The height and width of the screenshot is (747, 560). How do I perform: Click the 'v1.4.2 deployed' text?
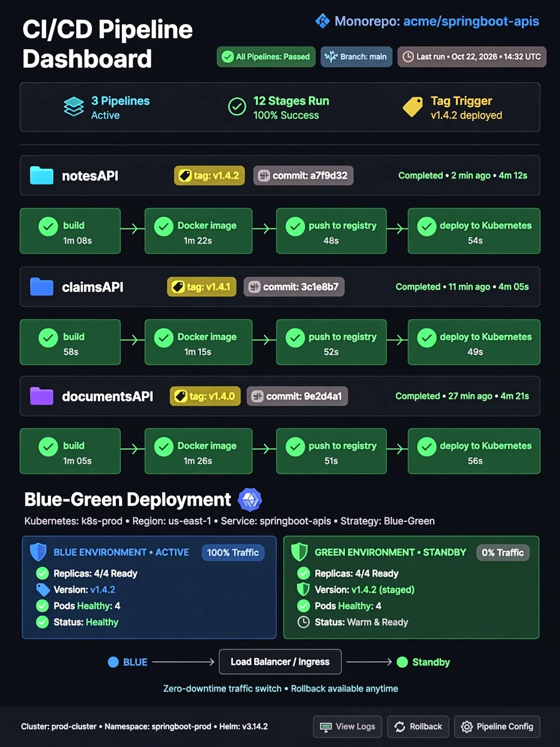pyautogui.click(x=467, y=115)
